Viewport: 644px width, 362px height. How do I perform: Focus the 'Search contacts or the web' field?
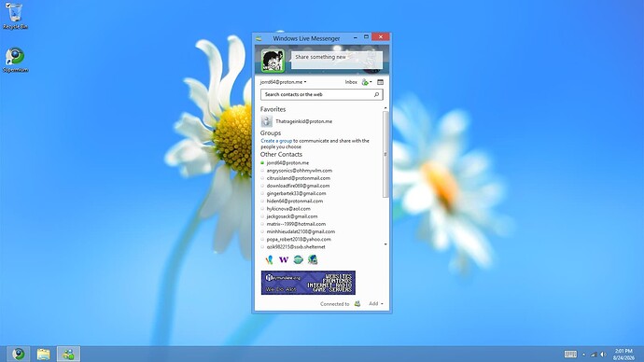[x=322, y=94]
